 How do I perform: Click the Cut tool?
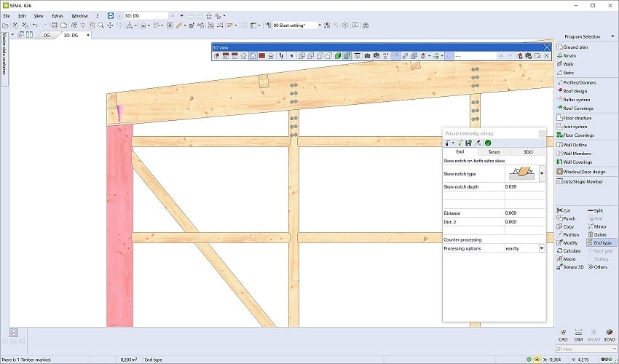coord(567,210)
